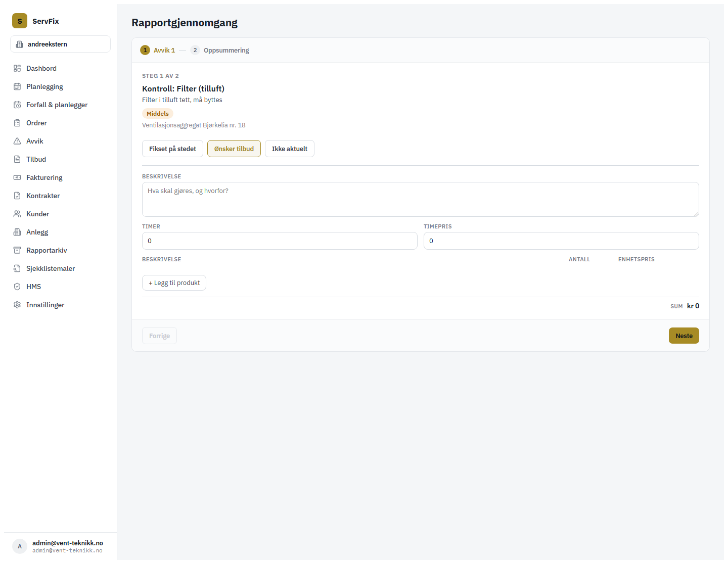This screenshot has height=564, width=728.
Task: Open the andreekstern organization switcher
Action: pyautogui.click(x=60, y=44)
